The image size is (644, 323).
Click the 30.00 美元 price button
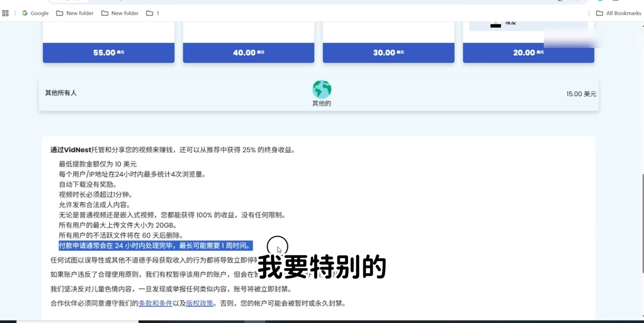click(x=388, y=52)
